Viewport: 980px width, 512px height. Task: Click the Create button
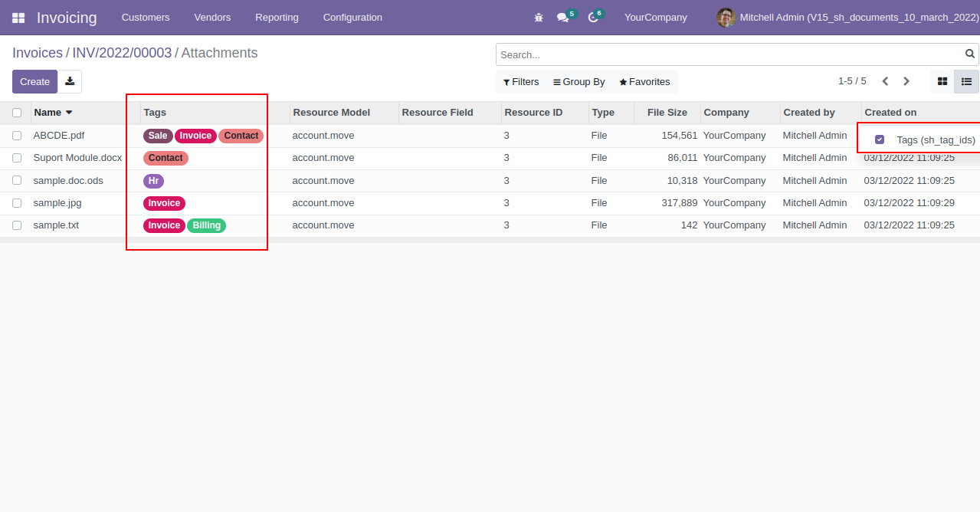coord(34,81)
